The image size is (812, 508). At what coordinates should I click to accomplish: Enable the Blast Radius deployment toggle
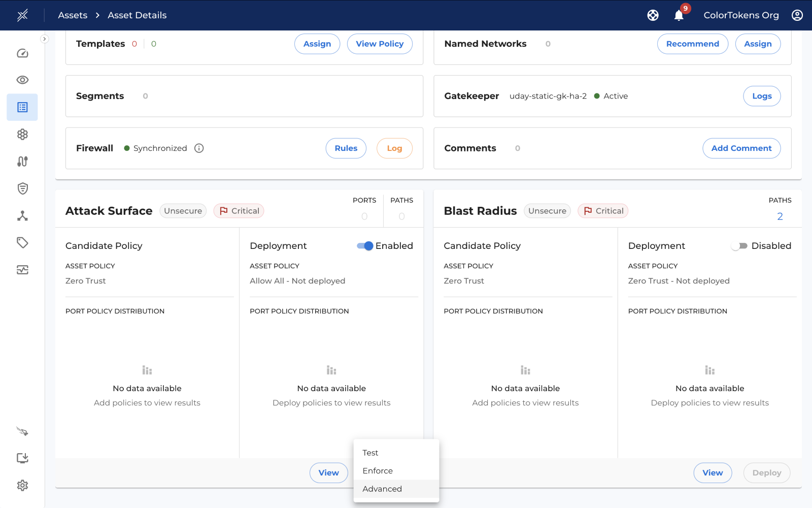point(739,246)
